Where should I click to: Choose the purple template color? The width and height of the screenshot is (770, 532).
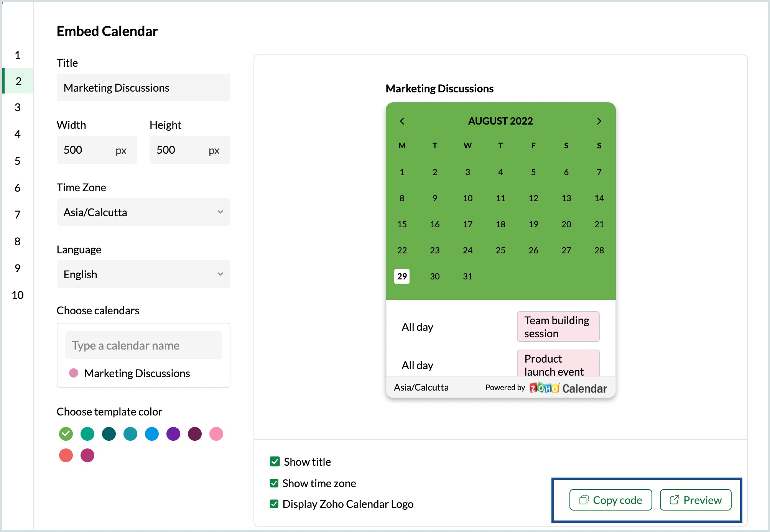[x=173, y=434]
